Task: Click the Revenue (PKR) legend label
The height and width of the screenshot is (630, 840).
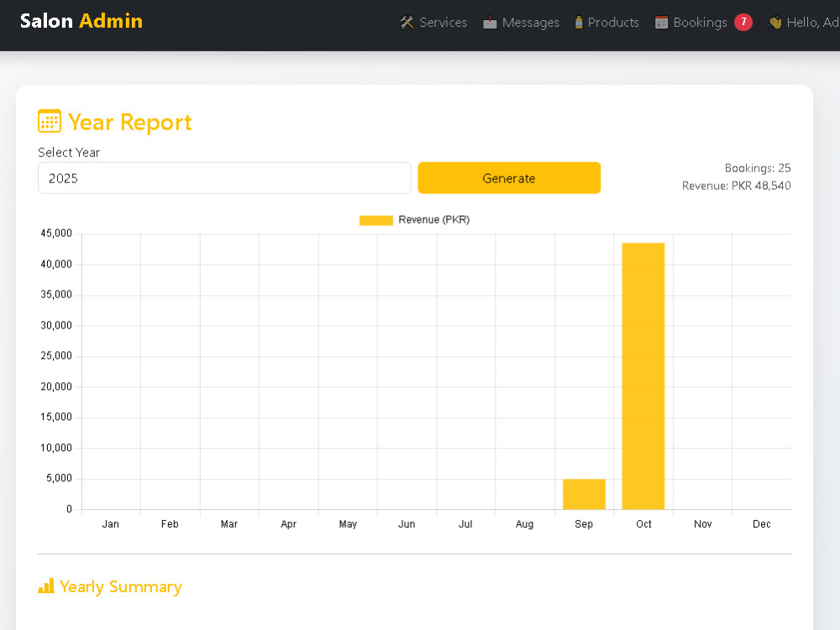Action: pyautogui.click(x=434, y=219)
